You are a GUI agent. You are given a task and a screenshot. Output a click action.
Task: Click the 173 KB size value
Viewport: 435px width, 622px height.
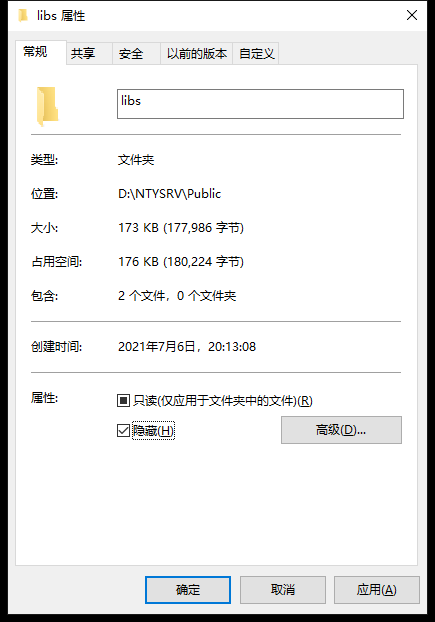181,228
